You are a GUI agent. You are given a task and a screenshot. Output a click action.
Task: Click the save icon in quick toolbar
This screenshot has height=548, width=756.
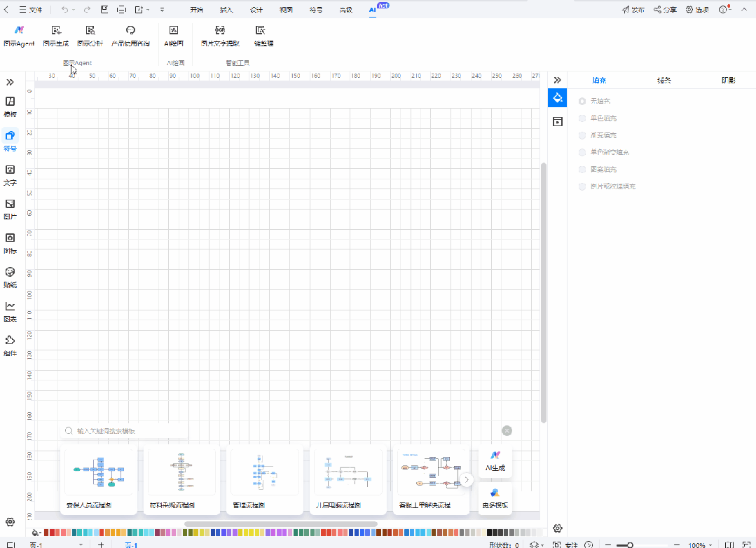tap(104, 10)
